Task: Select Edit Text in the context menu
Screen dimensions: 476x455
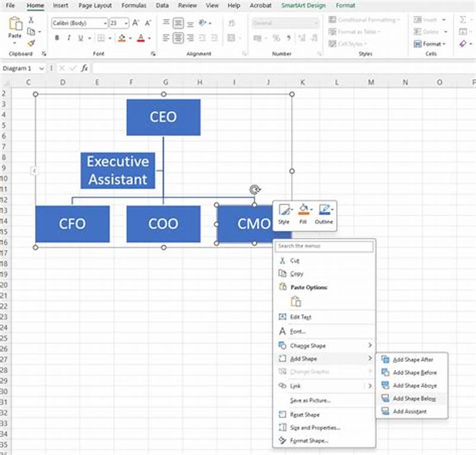Action: point(300,317)
